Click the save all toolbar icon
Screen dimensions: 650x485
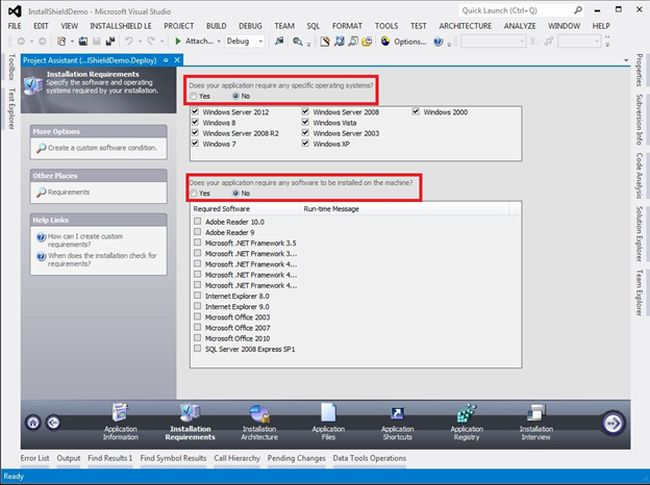[x=110, y=41]
